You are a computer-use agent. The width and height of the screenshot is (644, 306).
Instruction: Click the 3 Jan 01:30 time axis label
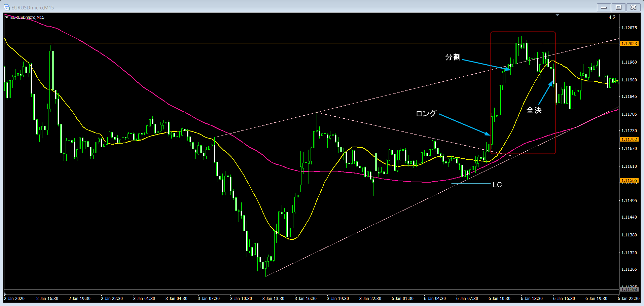(144, 298)
